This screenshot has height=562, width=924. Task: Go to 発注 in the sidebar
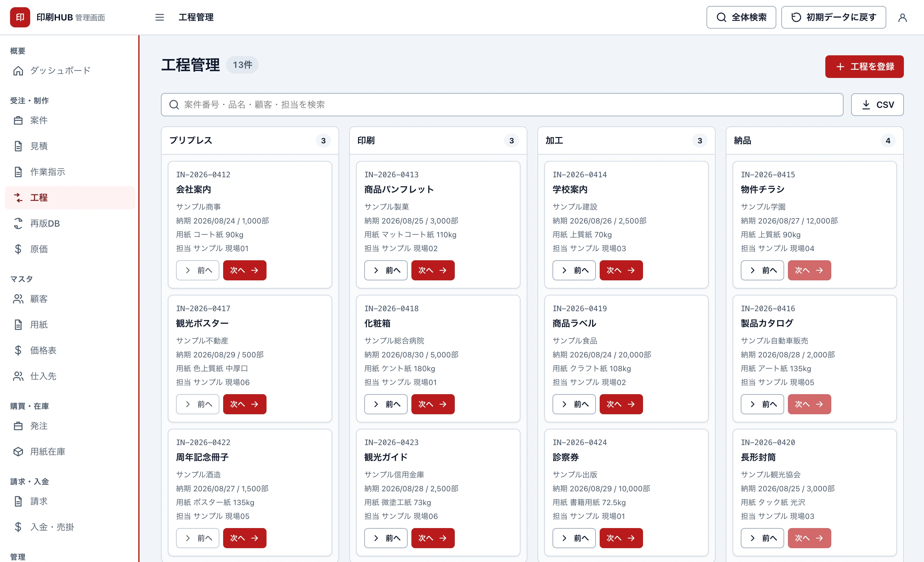70,426
